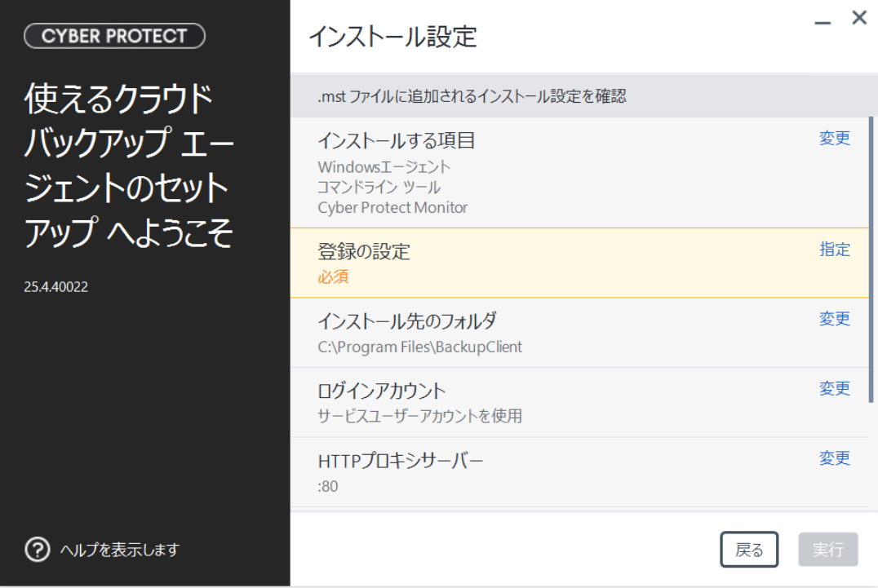878x588 pixels.
Task: Click the C:\Program Files\BackupClient path
Action: [420, 347]
